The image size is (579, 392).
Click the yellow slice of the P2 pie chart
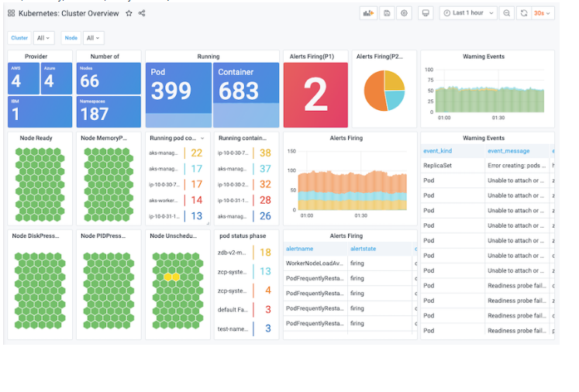[x=394, y=79]
